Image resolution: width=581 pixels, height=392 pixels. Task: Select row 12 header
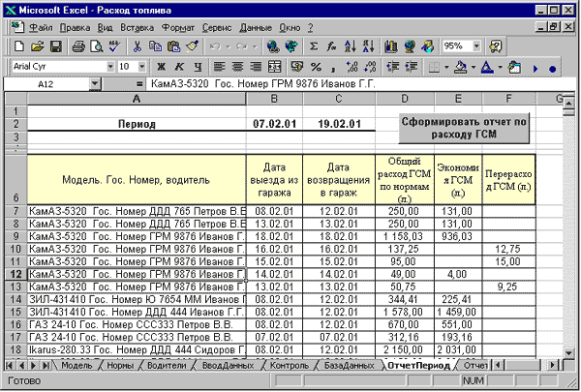tap(15, 274)
